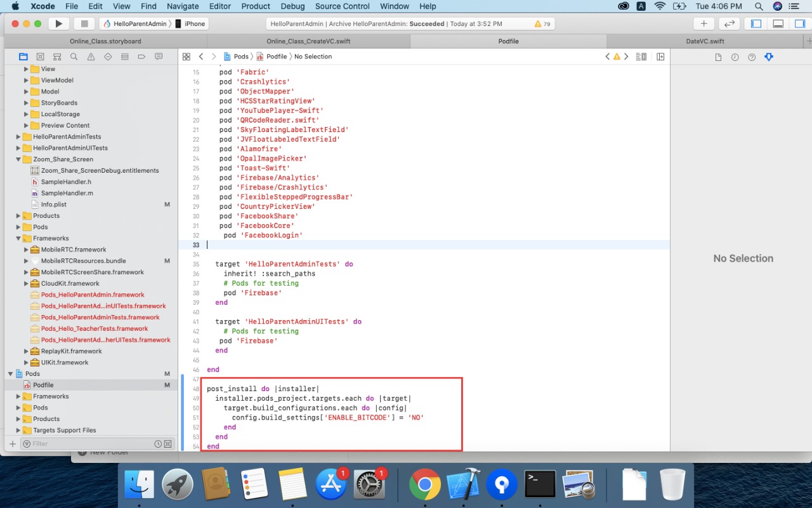Viewport: 812px width, 508px height.
Task: Open the Breakpoint navigator
Action: tap(141, 57)
